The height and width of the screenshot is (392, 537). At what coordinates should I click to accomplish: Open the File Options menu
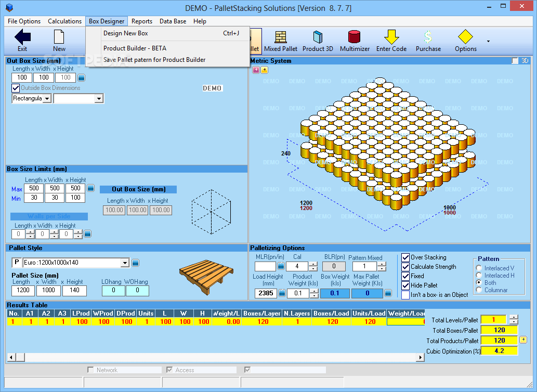pos(24,21)
